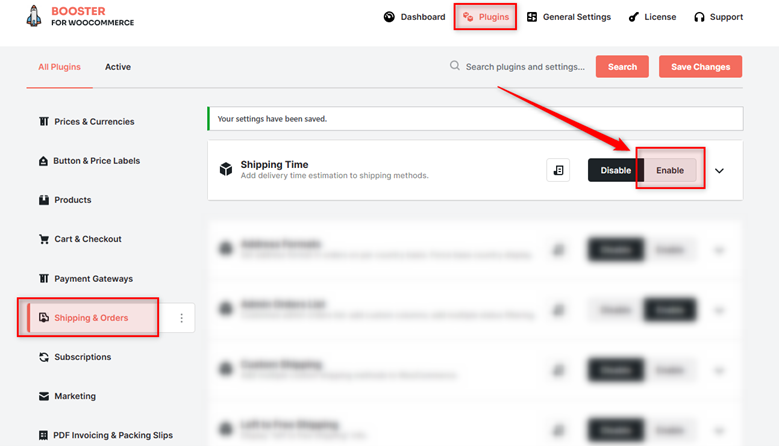Switch to the Plugins page
This screenshot has width=779, height=446.
(x=485, y=17)
